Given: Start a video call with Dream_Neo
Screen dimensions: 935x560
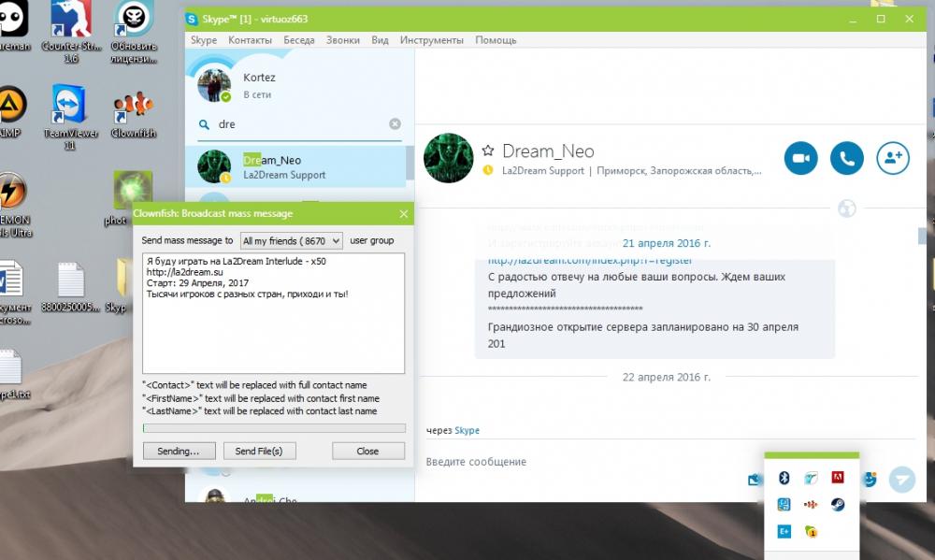Looking at the screenshot, I should [800, 159].
